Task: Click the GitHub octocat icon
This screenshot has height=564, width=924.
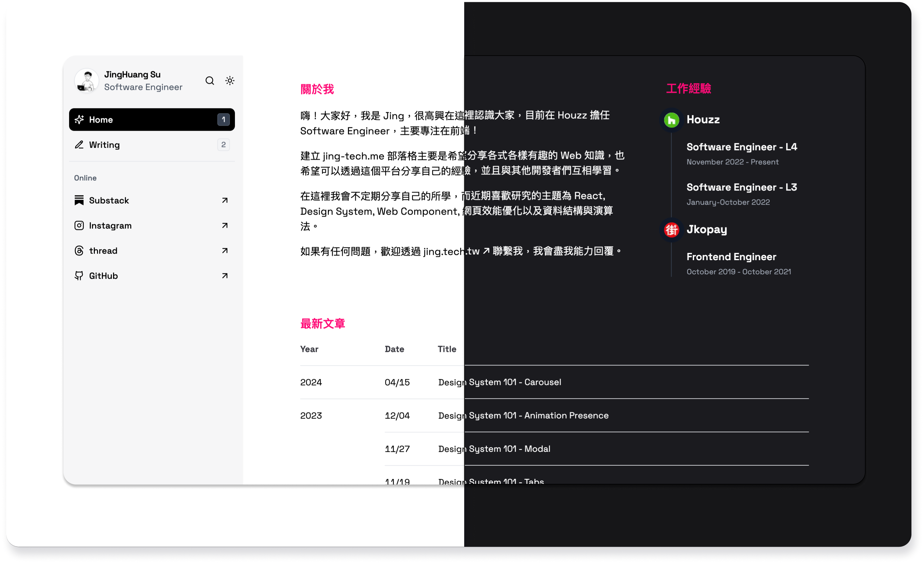Action: [x=79, y=276]
